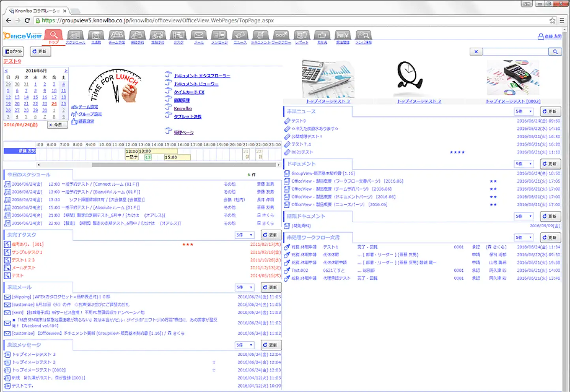
Task: Click the ログアウト (Logout) button
Action: click(x=13, y=52)
